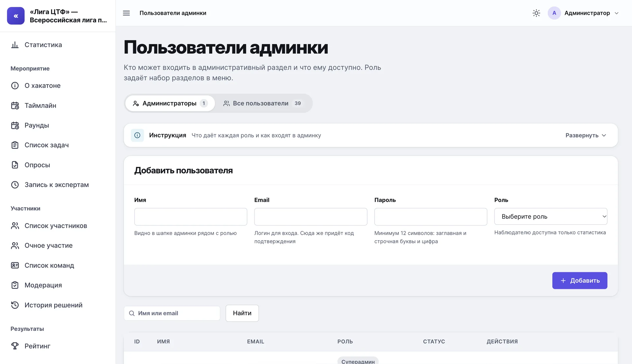Click the Статистика bar chart icon
Image resolution: width=632 pixels, height=364 pixels.
(x=15, y=45)
